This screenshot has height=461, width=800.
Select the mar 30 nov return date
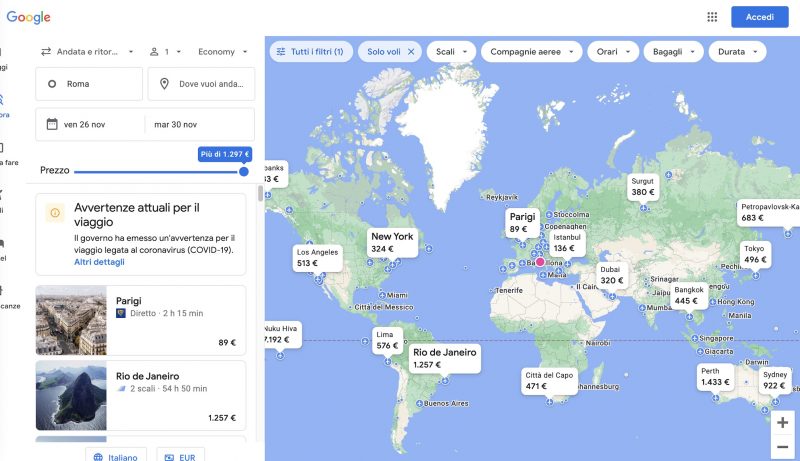(x=176, y=124)
